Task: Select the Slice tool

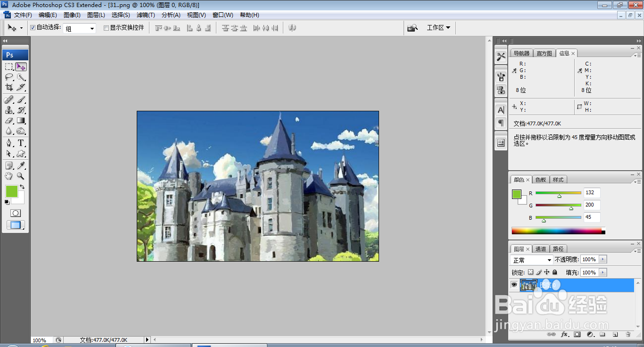Action: point(21,87)
